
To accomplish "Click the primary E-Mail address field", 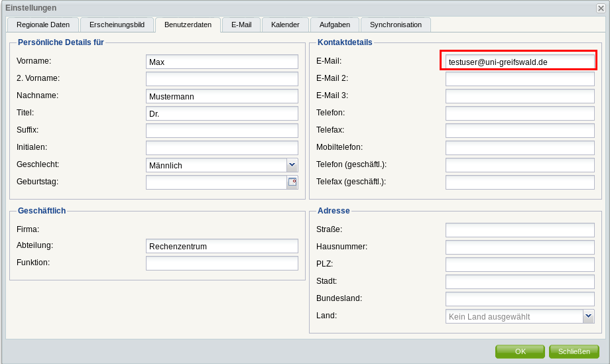I will coord(520,62).
